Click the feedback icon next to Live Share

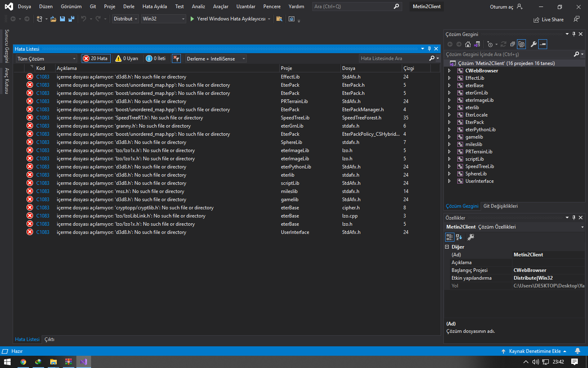pyautogui.click(x=576, y=19)
